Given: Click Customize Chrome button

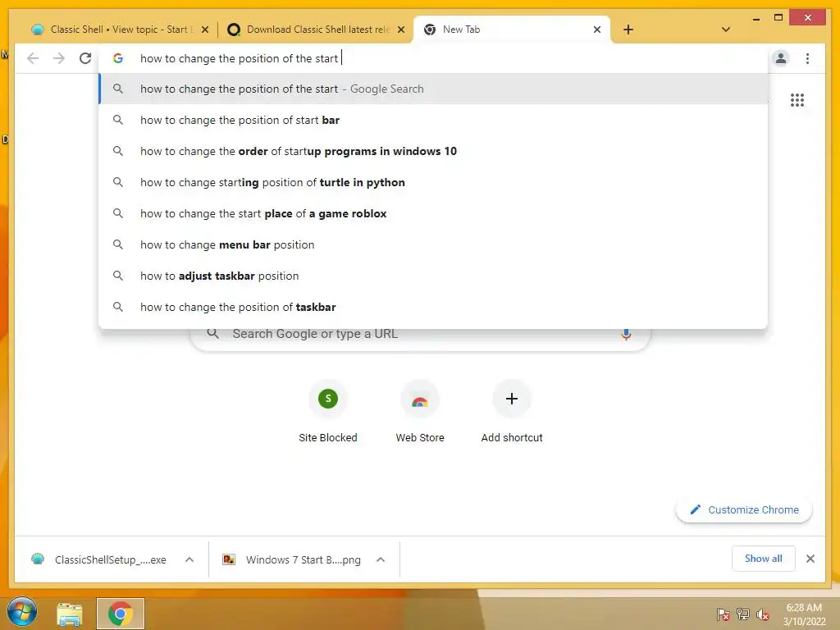Looking at the screenshot, I should click(744, 510).
